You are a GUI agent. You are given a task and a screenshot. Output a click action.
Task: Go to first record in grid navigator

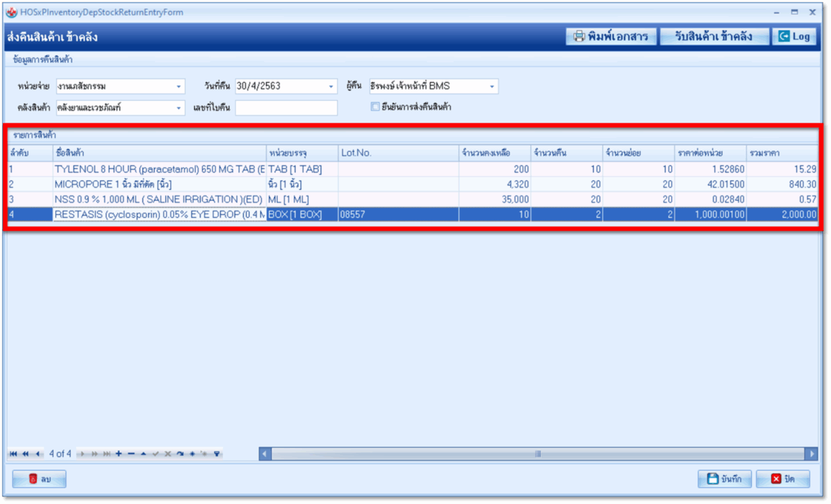[x=13, y=454]
